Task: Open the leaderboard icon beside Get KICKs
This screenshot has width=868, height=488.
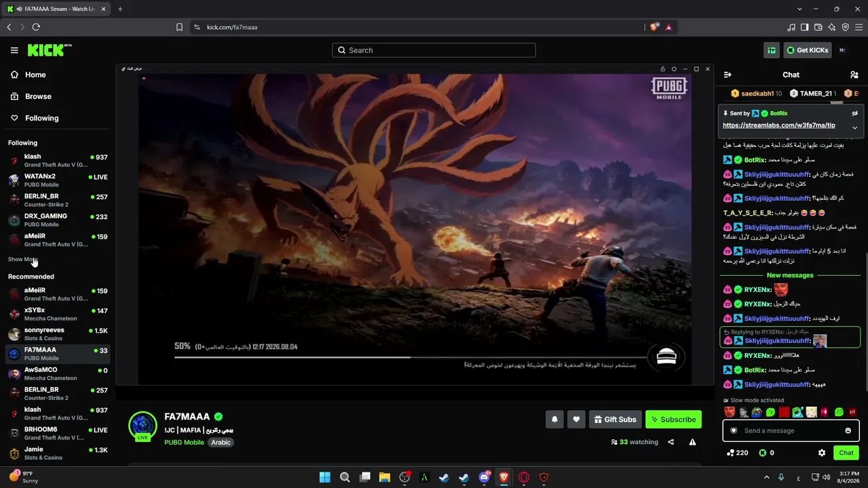Action: point(772,50)
